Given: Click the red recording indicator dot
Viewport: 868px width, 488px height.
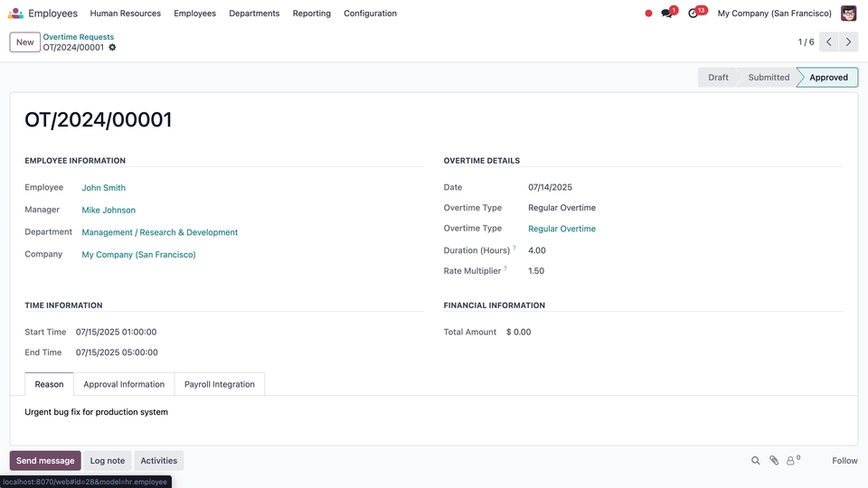Looking at the screenshot, I should click(x=648, y=14).
